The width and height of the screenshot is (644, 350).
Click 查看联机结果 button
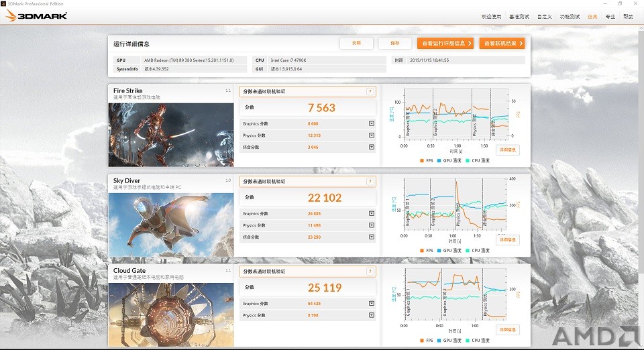click(502, 43)
